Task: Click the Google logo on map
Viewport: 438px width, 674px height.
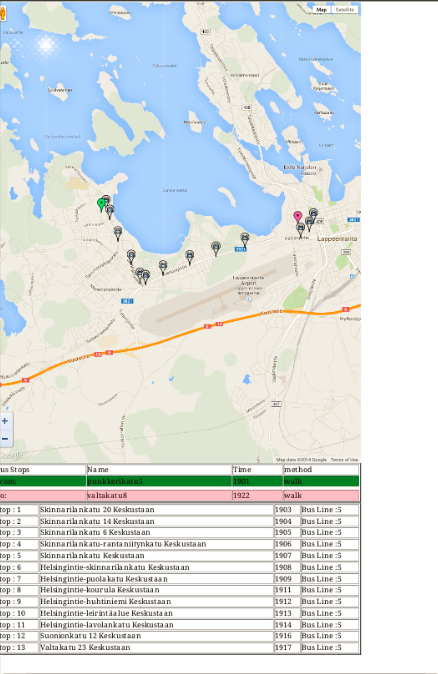Action: click(x=11, y=455)
